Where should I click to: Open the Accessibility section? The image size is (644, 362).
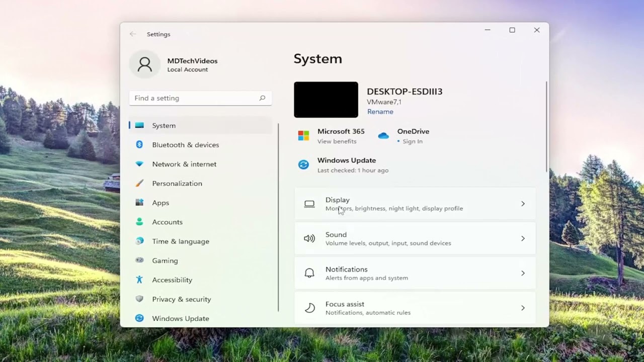point(200,280)
